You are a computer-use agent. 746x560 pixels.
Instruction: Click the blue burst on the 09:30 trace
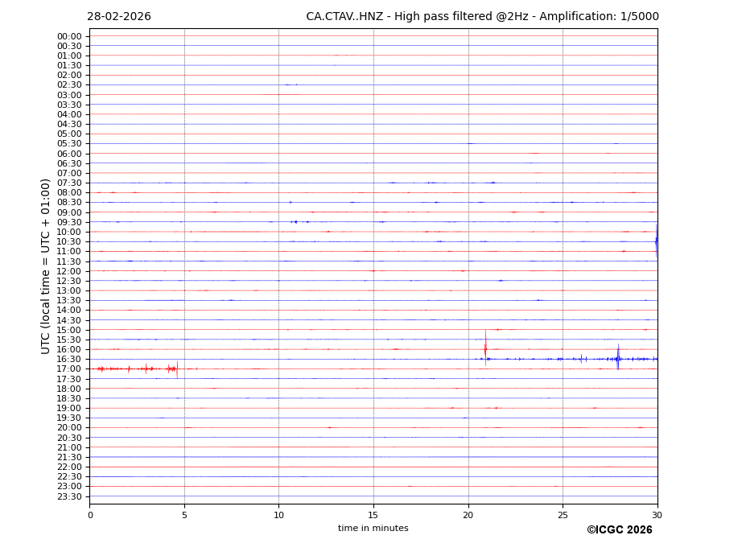click(295, 221)
